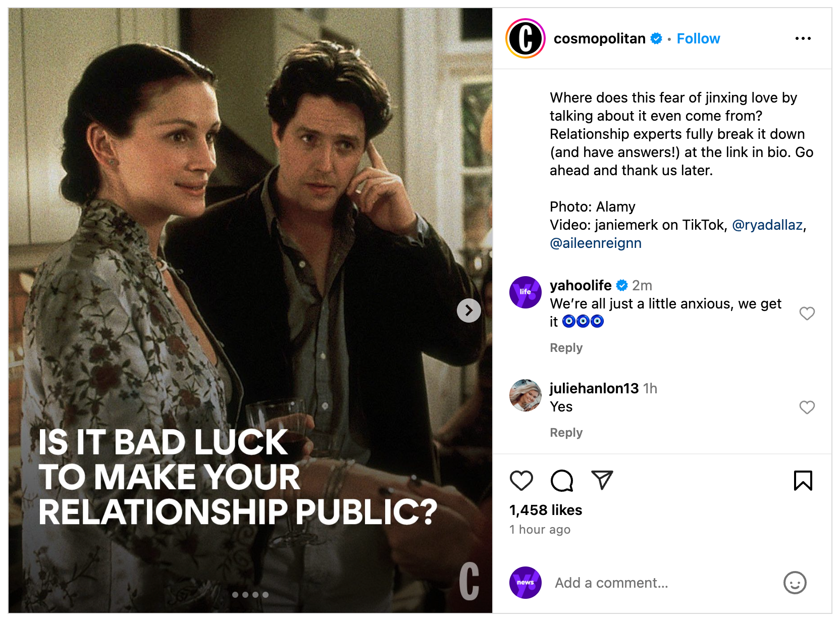Reply to yahoolife's comment
840x620 pixels.
(566, 348)
